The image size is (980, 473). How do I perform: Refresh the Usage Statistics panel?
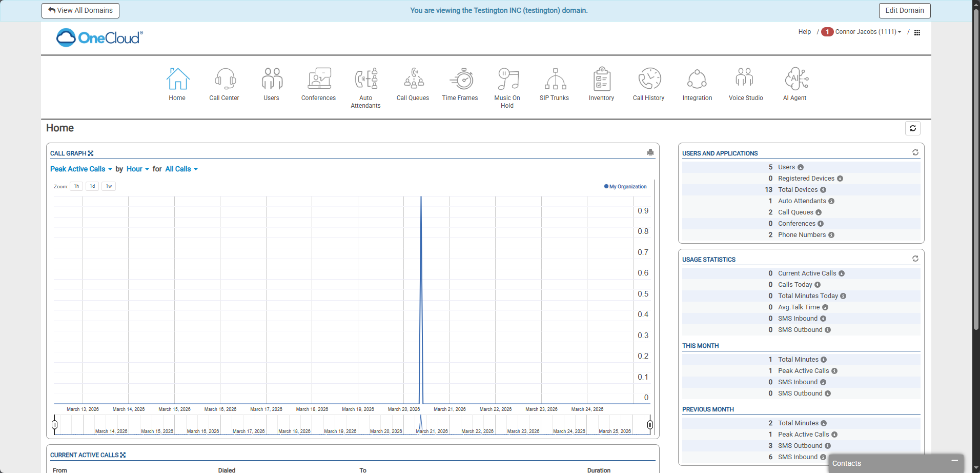[x=915, y=259]
